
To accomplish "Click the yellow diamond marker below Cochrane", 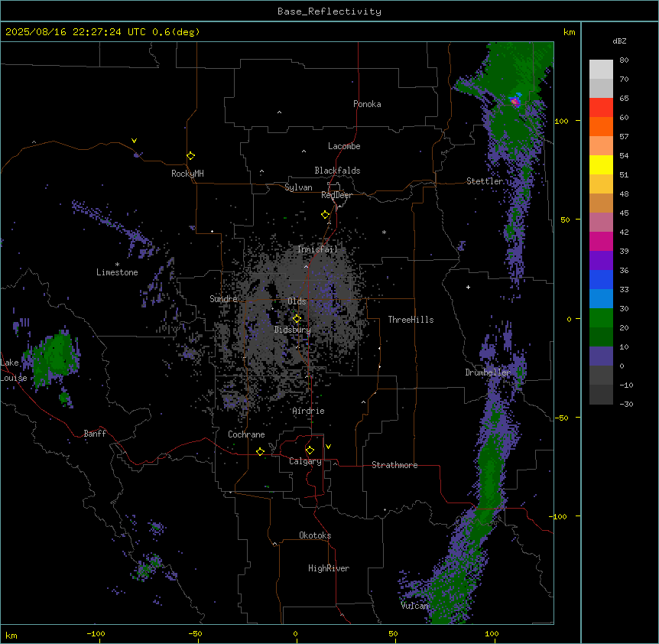I will 261,451.
